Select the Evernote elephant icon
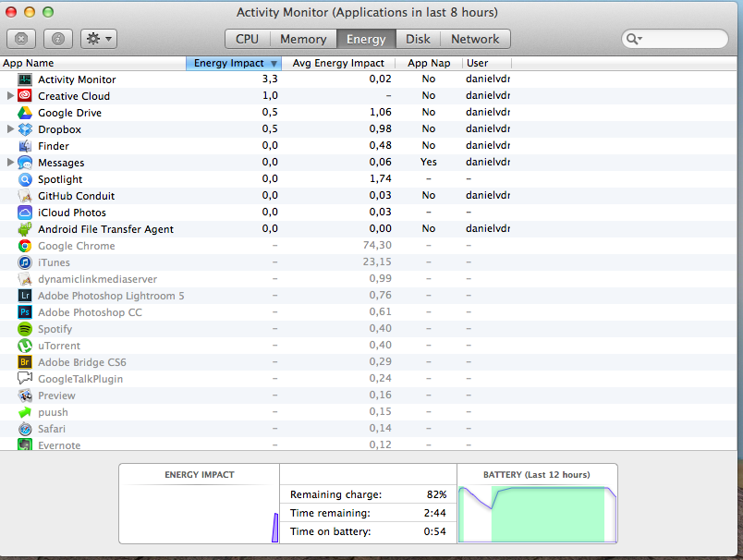The width and height of the screenshot is (743, 560). 25,444
